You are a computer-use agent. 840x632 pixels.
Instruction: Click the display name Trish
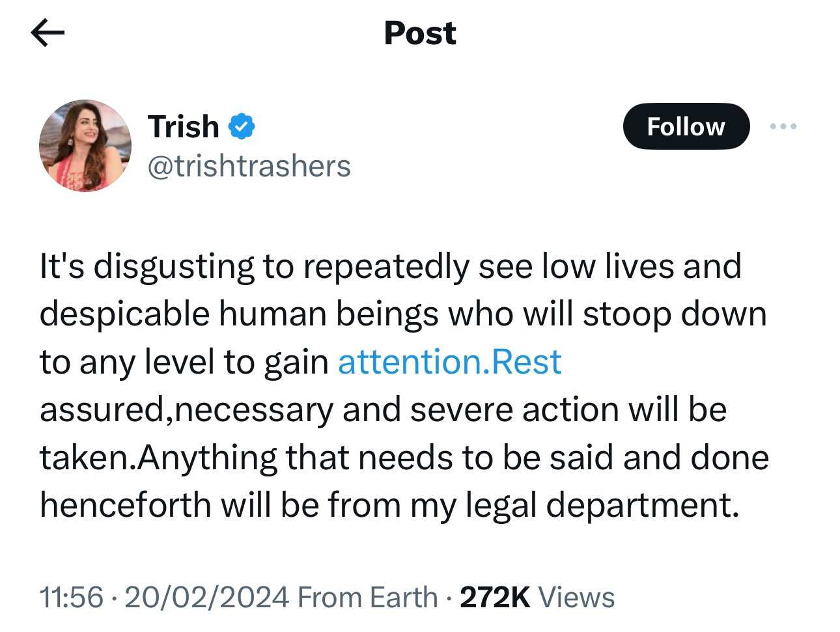pyautogui.click(x=183, y=126)
